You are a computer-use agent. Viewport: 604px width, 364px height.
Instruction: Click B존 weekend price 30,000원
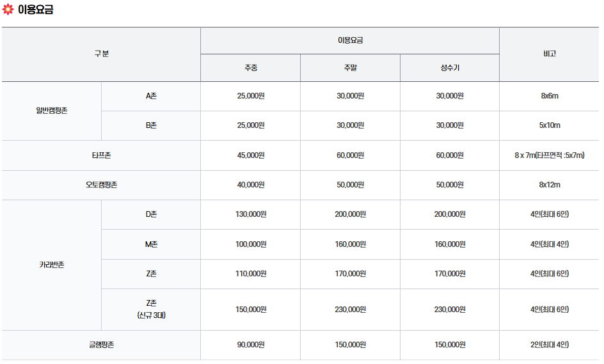point(351,125)
